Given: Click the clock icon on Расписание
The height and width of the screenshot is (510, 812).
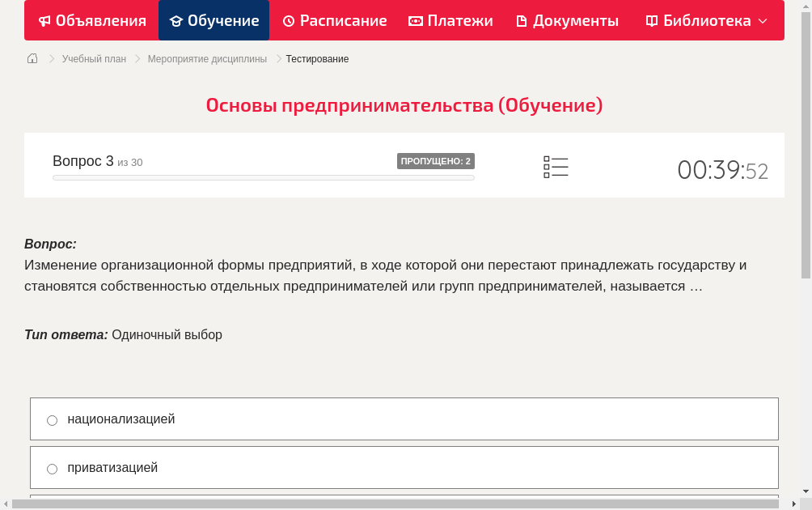Looking at the screenshot, I should coord(289,20).
